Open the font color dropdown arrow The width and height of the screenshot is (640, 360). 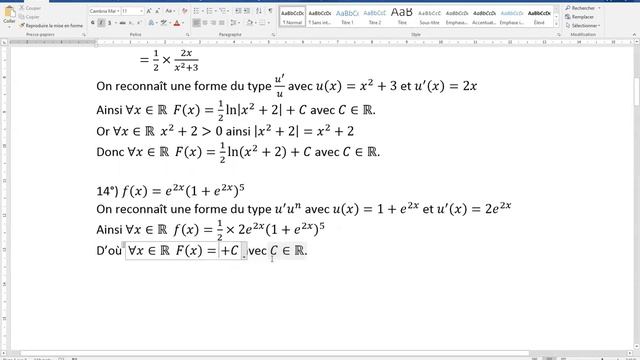[x=183, y=23]
